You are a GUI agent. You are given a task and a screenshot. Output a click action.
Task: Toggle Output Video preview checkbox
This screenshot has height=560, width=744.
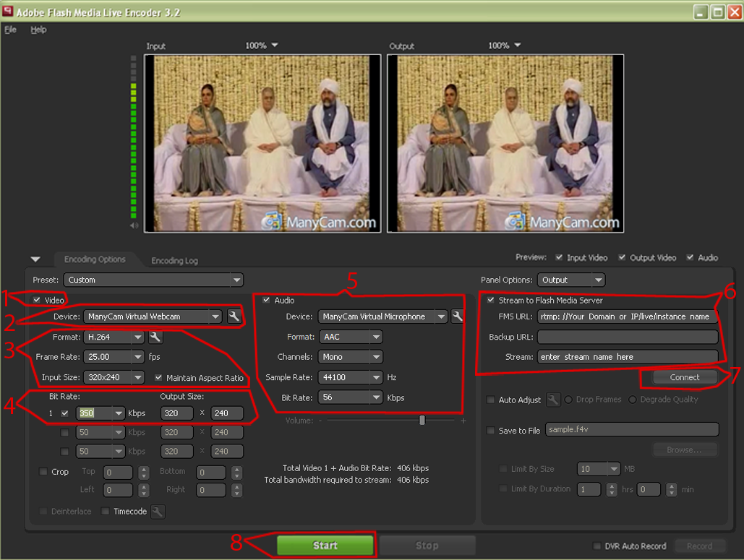tap(622, 257)
